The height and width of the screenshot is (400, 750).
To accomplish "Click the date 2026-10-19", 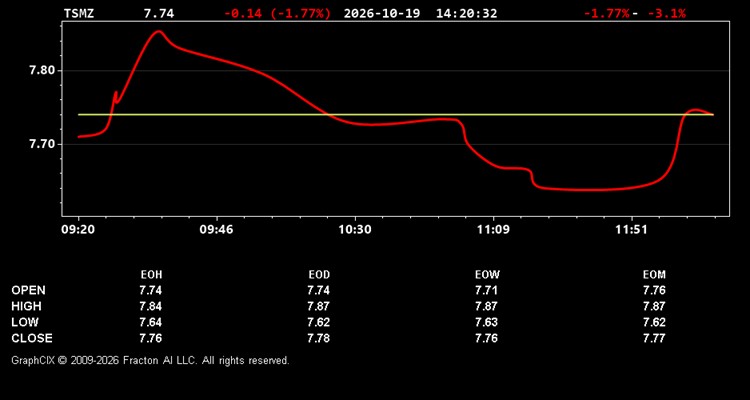I will click(382, 13).
